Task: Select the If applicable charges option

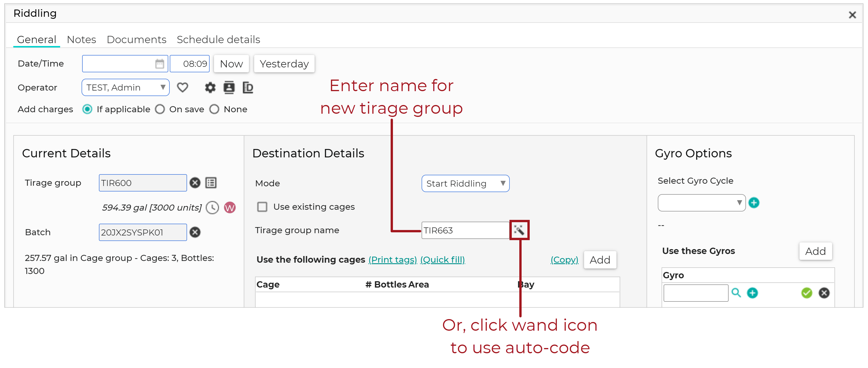Action: click(87, 109)
